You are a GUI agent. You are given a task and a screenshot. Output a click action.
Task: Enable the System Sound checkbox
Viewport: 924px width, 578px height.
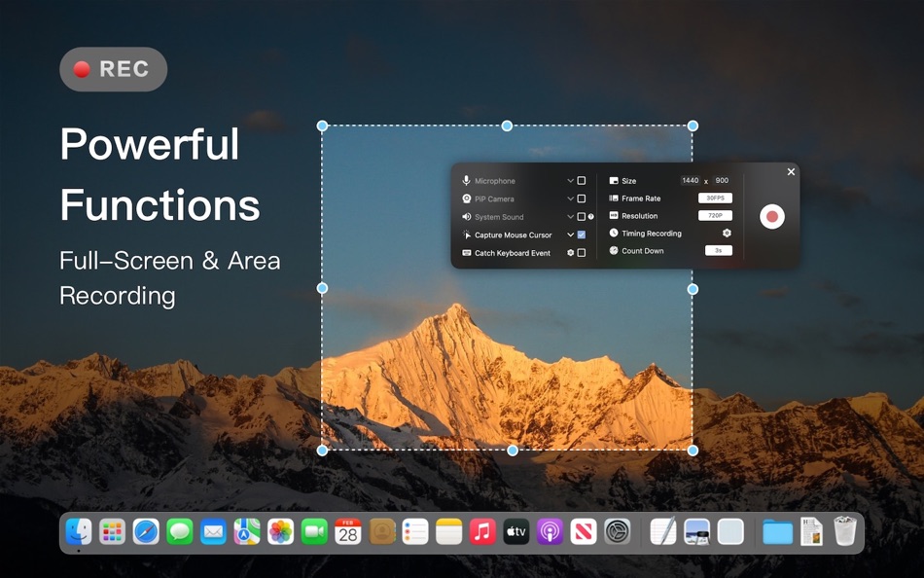[581, 216]
